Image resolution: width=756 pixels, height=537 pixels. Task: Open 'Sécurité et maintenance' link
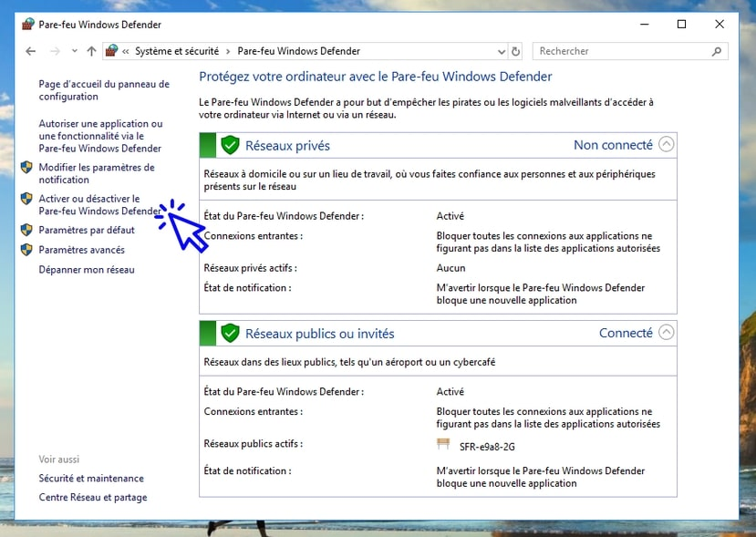[x=91, y=478]
